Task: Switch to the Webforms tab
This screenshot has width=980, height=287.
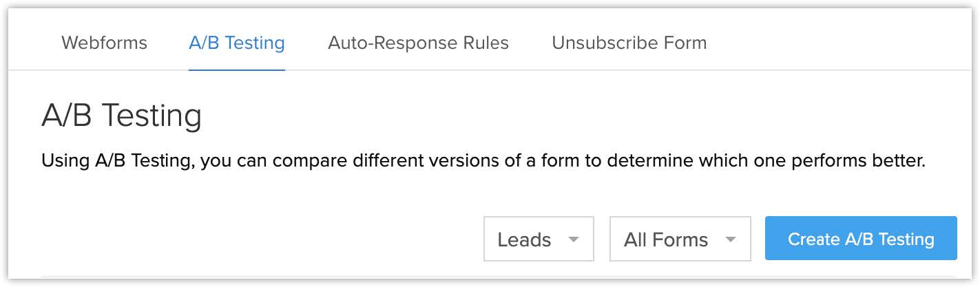Action: (104, 43)
